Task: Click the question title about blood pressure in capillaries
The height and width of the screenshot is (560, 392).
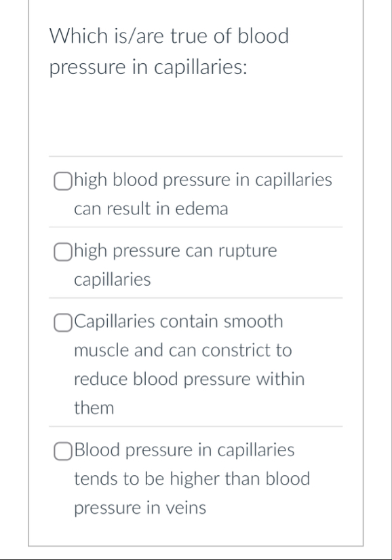Action: click(168, 50)
